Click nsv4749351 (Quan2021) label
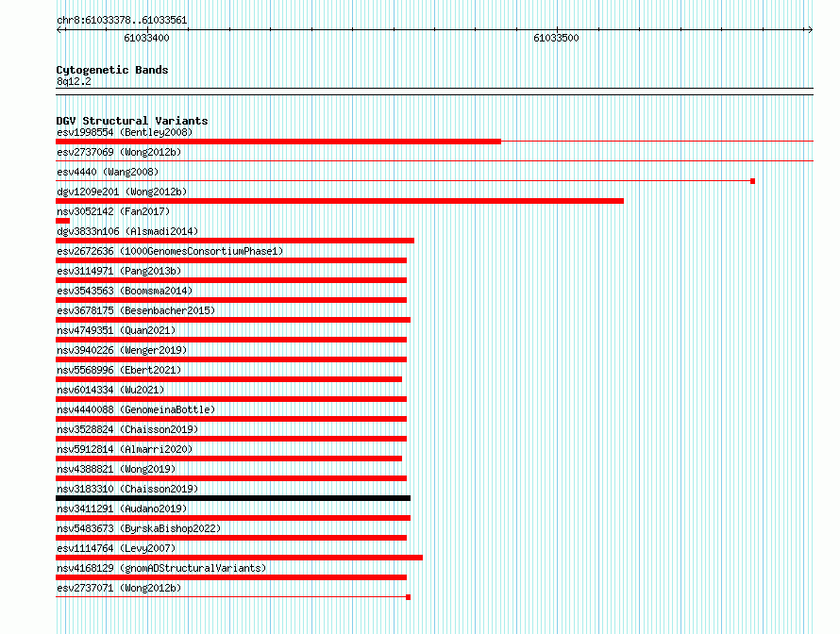 click(116, 330)
